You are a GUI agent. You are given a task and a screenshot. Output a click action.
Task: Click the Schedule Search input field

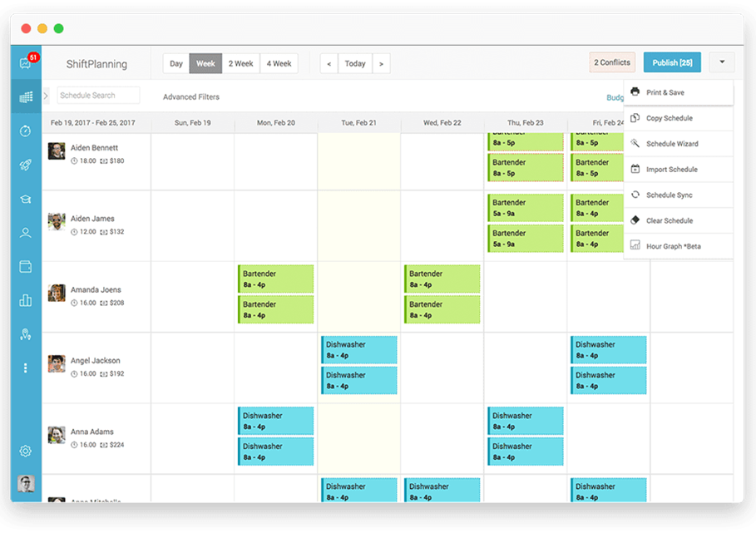coord(97,96)
